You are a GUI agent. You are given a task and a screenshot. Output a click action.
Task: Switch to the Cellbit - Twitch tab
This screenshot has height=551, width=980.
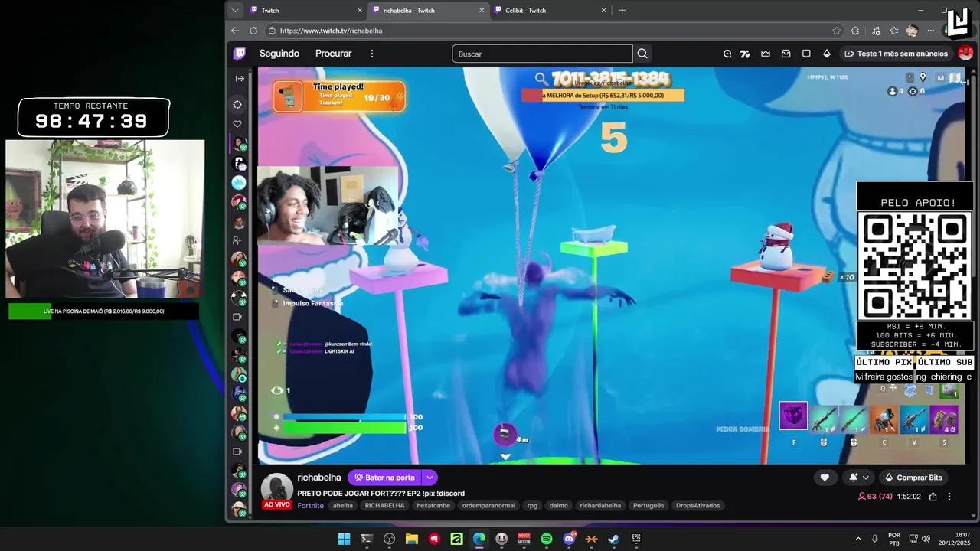(550, 10)
